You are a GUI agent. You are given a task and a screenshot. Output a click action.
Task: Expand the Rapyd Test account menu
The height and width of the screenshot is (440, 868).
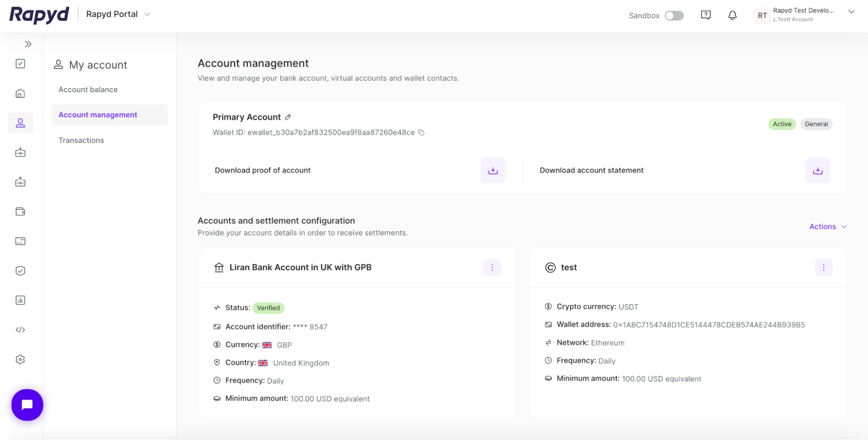tap(851, 12)
